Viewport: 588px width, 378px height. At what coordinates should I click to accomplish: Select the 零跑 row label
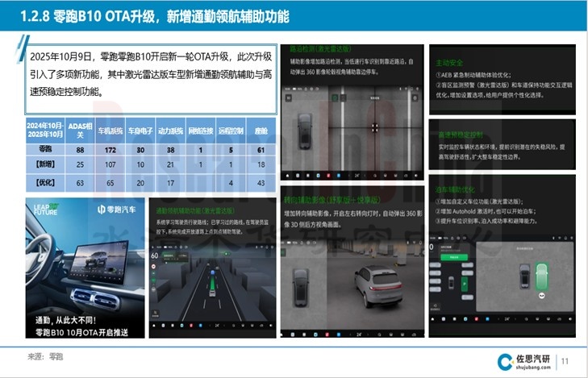pyautogui.click(x=45, y=149)
